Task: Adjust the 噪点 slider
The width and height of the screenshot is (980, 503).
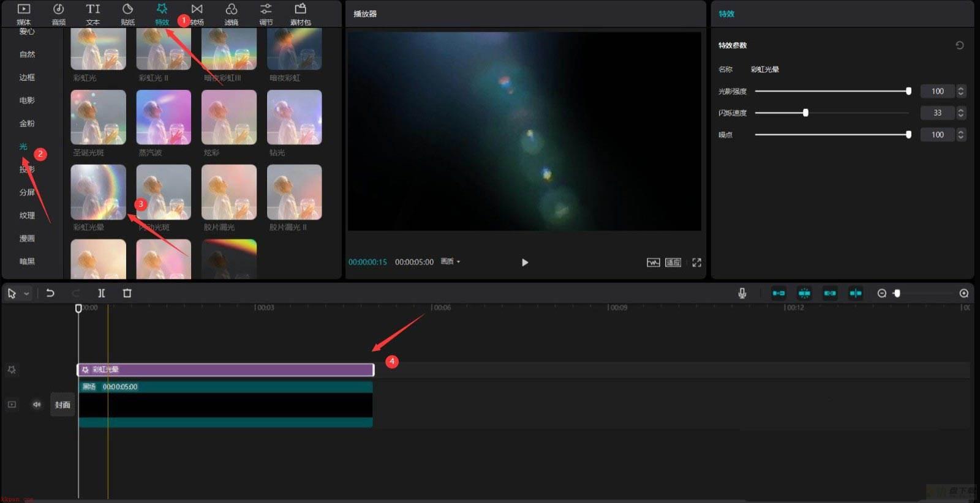Action: click(832, 135)
